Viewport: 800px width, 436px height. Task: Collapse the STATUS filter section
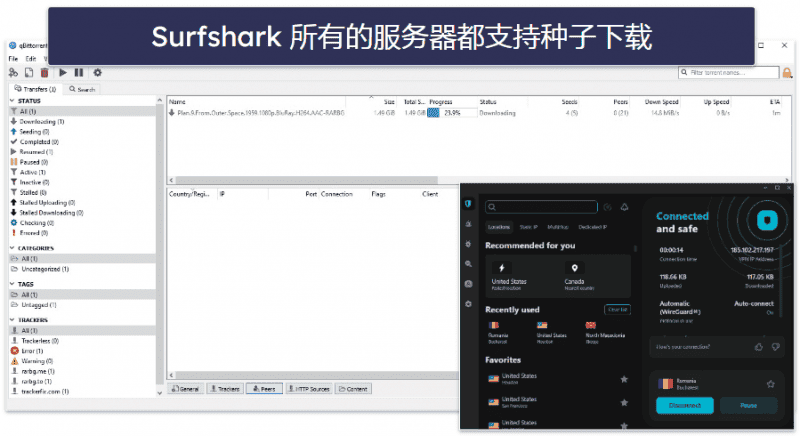point(12,100)
